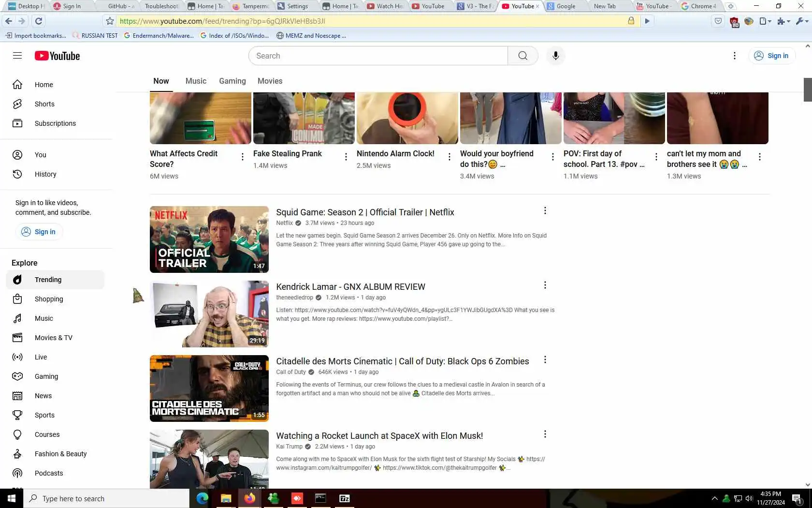Open Gaming in the Explore sidebar
Image resolution: width=812 pixels, height=508 pixels.
[x=56, y=376]
